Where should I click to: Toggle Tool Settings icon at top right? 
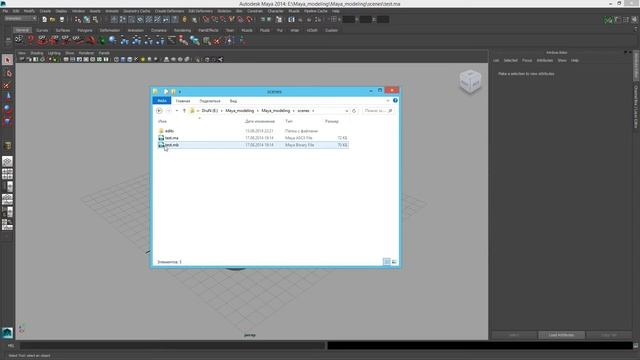(626, 19)
